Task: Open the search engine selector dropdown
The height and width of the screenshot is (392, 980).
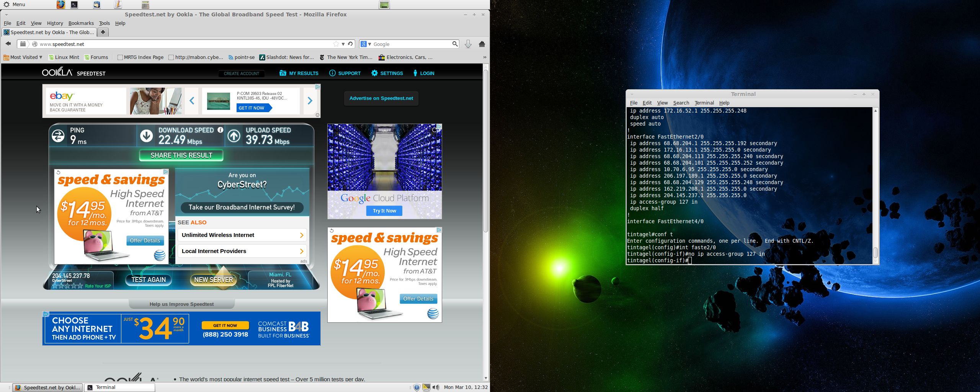Action: pos(366,44)
